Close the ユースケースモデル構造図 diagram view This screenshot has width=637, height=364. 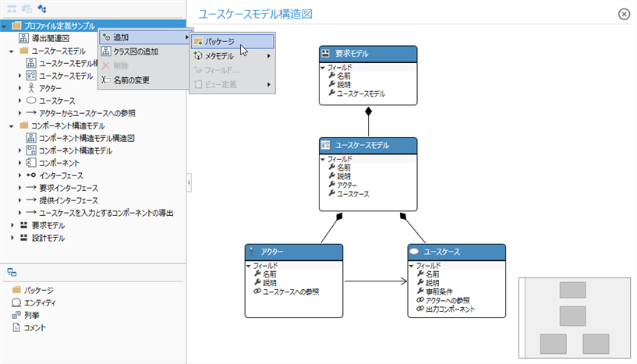pos(623,14)
